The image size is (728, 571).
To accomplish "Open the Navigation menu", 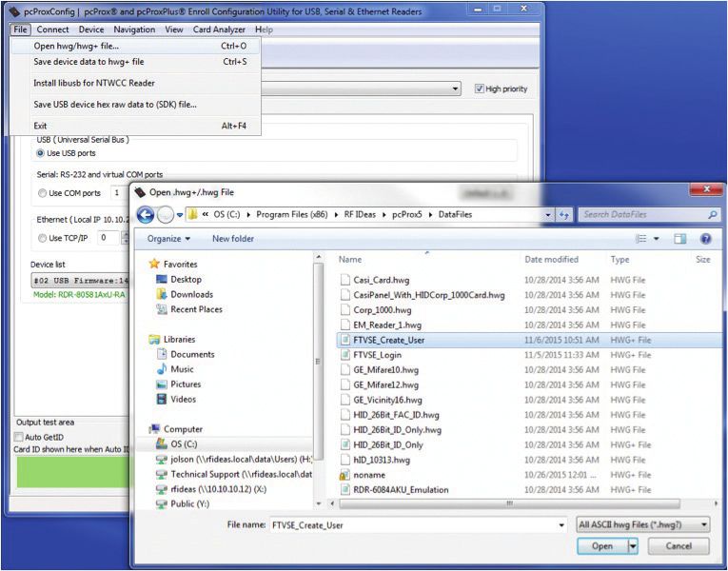I will tap(134, 30).
